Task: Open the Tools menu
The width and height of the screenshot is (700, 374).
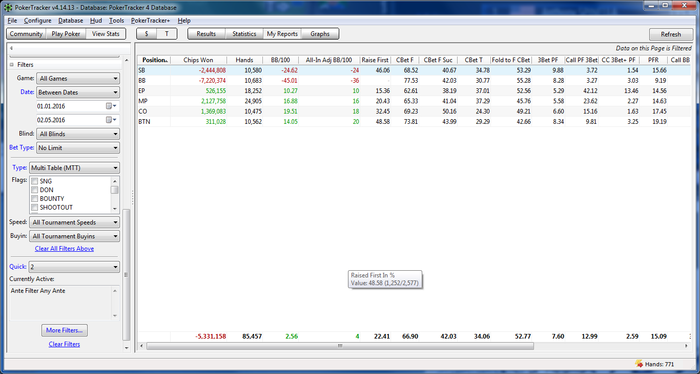Action: coord(117,21)
